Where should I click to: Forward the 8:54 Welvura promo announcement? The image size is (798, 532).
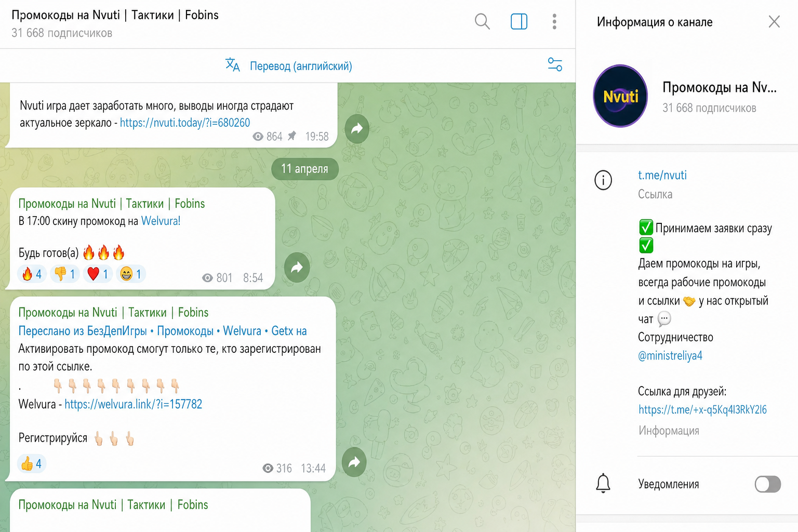click(x=297, y=268)
